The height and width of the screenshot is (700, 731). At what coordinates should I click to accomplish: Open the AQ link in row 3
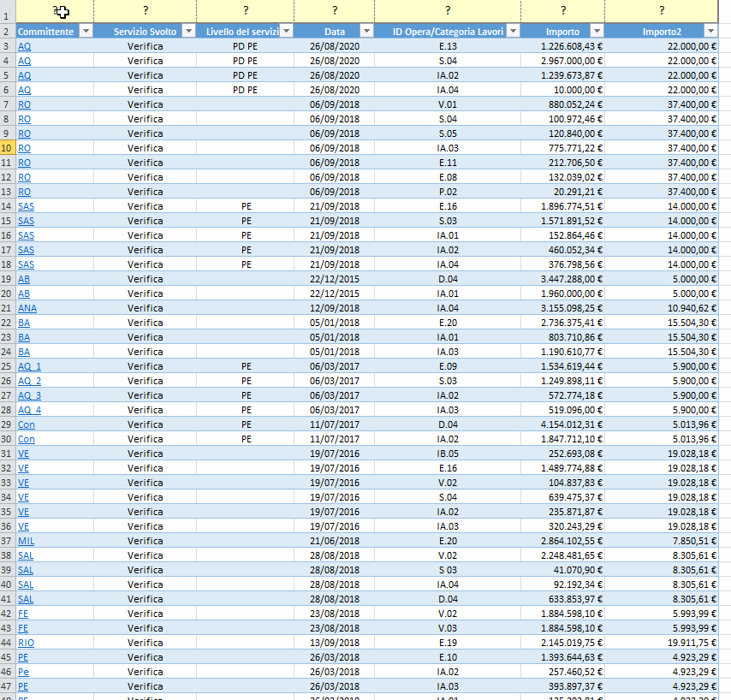click(x=24, y=46)
